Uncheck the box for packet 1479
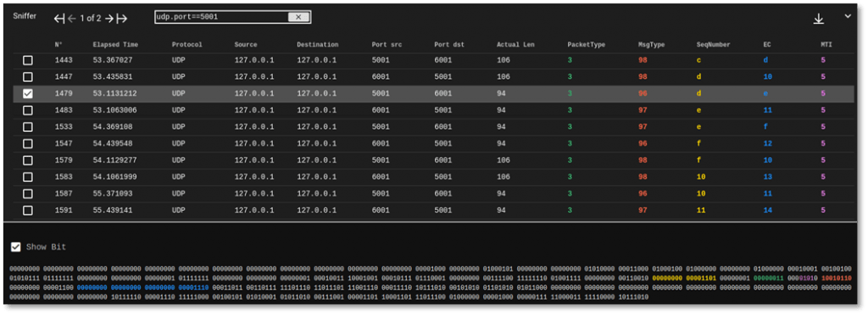The image size is (868, 315). pos(28,93)
